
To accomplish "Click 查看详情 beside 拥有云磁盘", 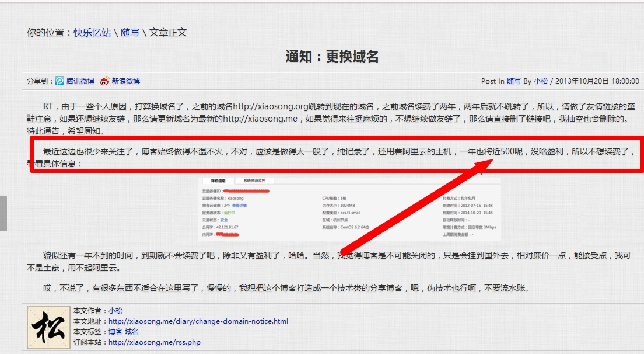I will click(239, 206).
